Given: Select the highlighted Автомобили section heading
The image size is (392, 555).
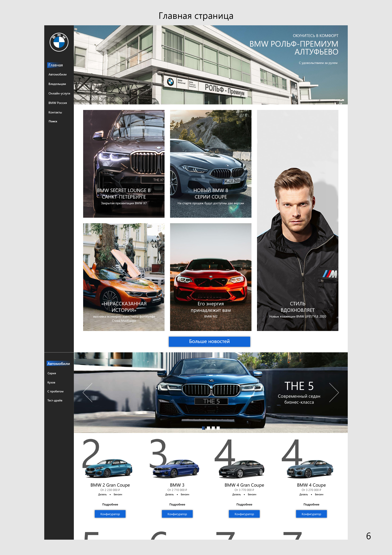Looking at the screenshot, I should point(58,364).
